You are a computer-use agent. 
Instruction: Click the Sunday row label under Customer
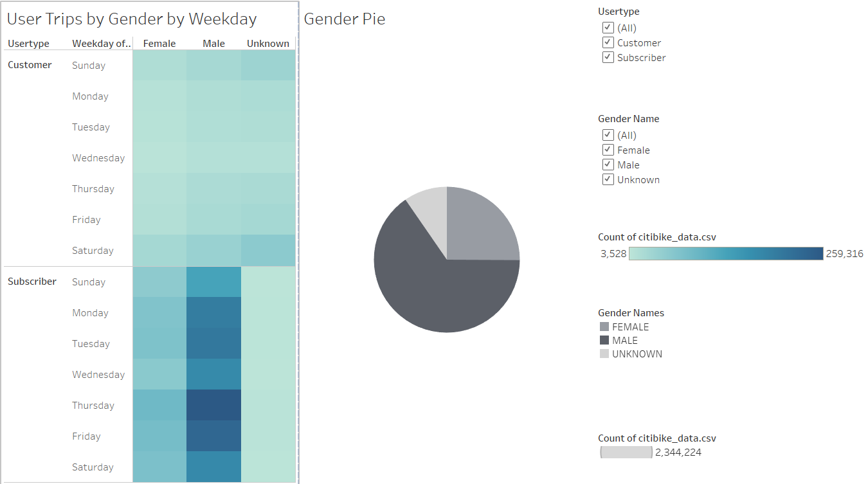click(88, 65)
